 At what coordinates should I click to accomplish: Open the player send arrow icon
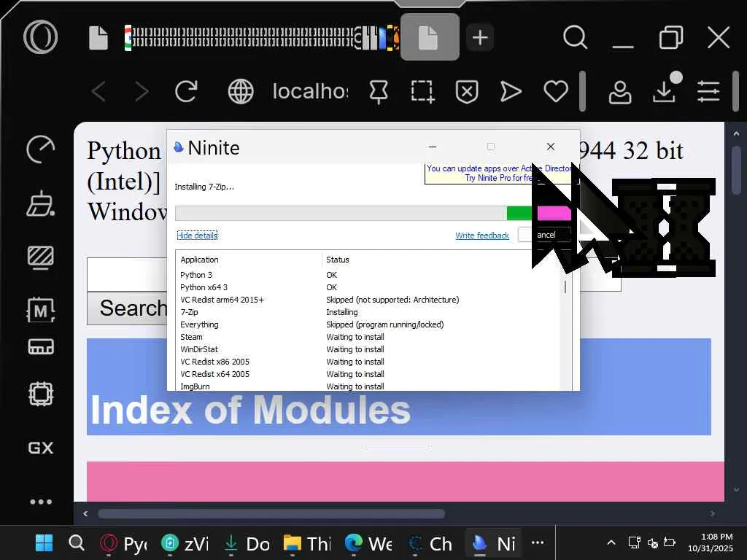pyautogui.click(x=511, y=91)
